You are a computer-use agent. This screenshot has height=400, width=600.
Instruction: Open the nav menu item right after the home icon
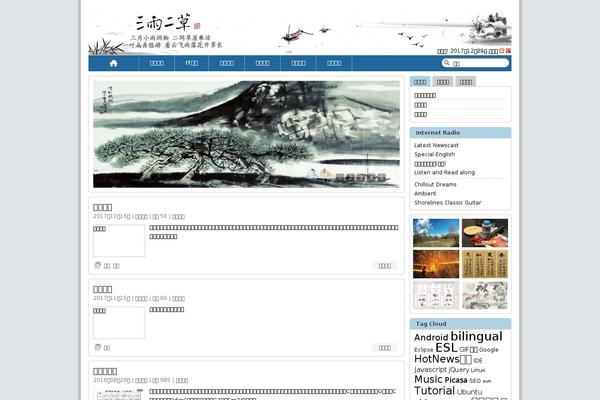click(x=157, y=63)
